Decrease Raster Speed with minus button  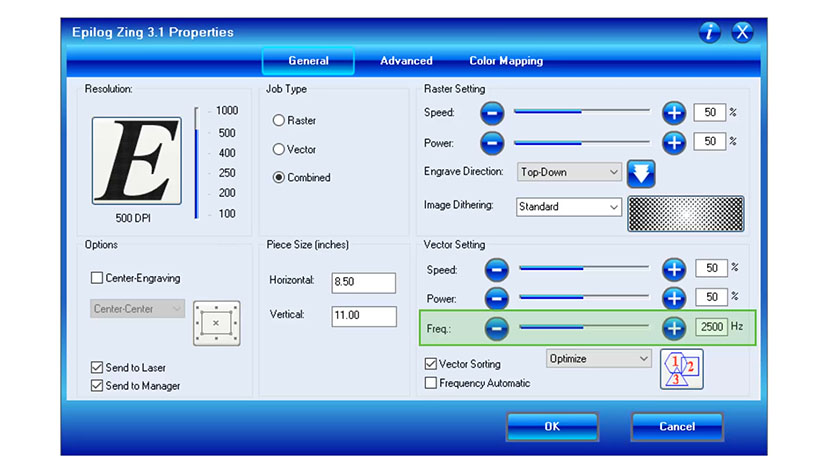[x=492, y=113]
